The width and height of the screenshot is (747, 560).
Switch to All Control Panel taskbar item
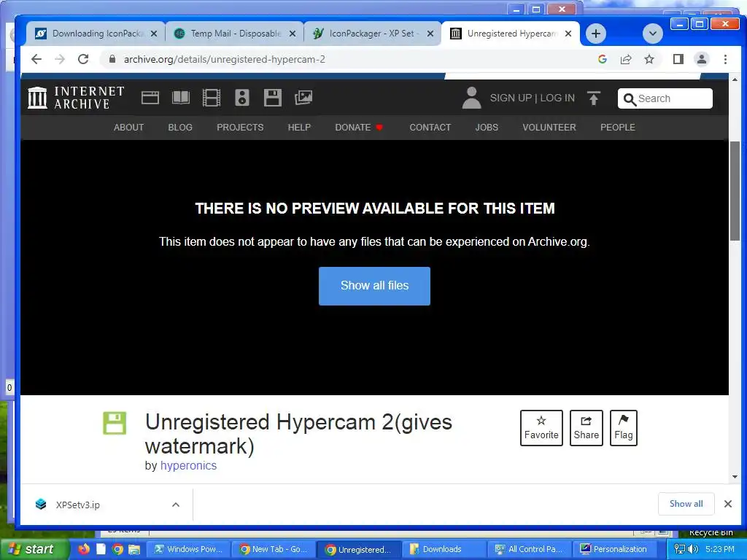pos(530,549)
